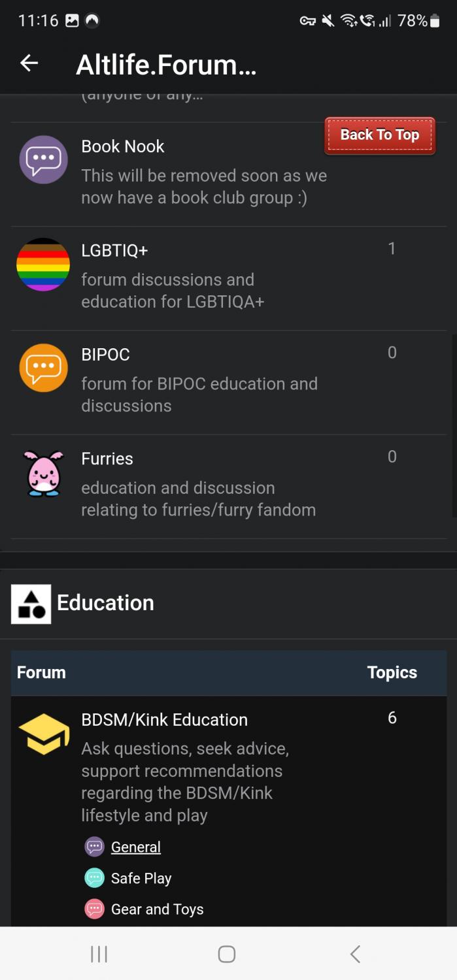The width and height of the screenshot is (457, 980).
Task: Tap the red Gear and Toys icon
Action: 95,909
